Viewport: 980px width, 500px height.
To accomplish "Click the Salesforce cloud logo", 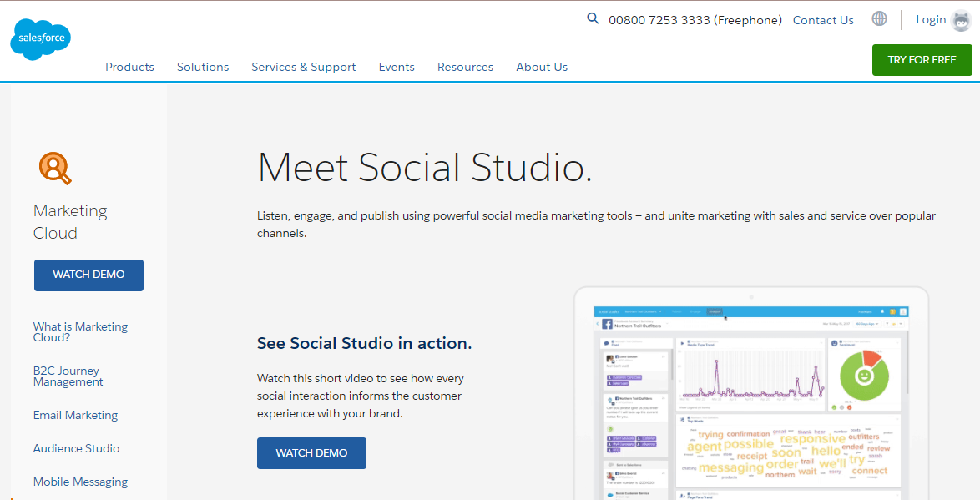I will pyautogui.click(x=41, y=38).
